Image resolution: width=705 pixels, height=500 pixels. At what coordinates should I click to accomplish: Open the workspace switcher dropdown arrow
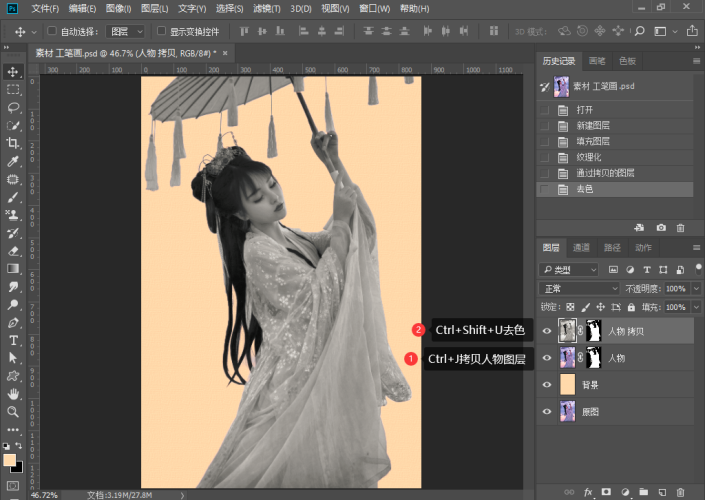(x=675, y=31)
